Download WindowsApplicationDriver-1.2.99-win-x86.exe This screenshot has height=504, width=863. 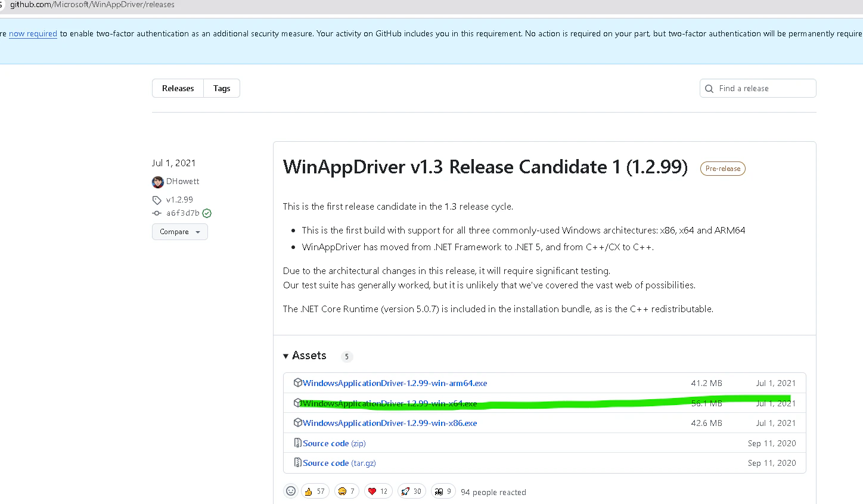point(390,423)
